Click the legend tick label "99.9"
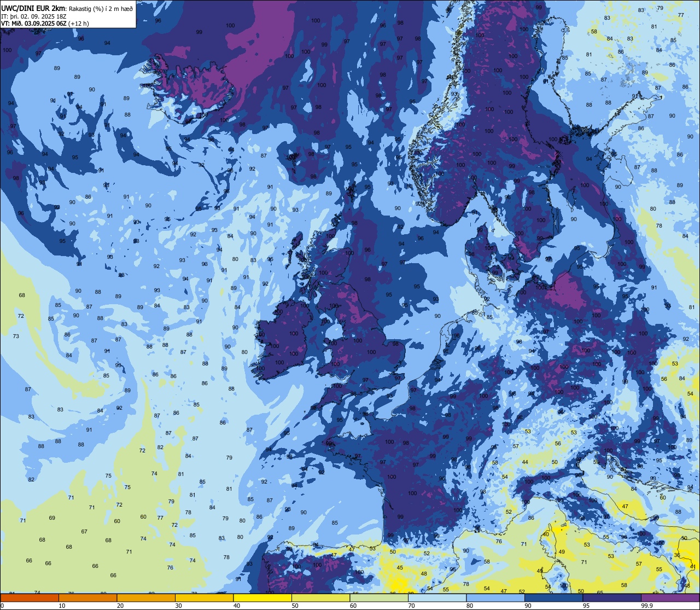The image size is (700, 610). click(647, 606)
